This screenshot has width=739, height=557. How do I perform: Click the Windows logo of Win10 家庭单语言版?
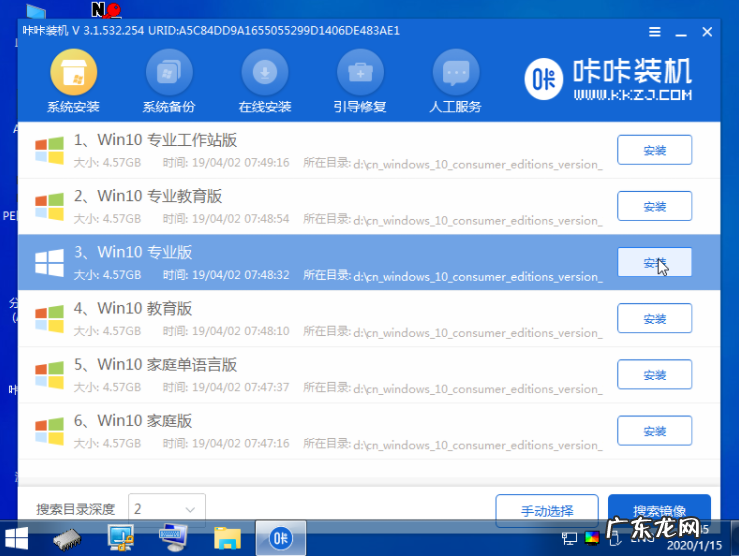pyautogui.click(x=49, y=375)
